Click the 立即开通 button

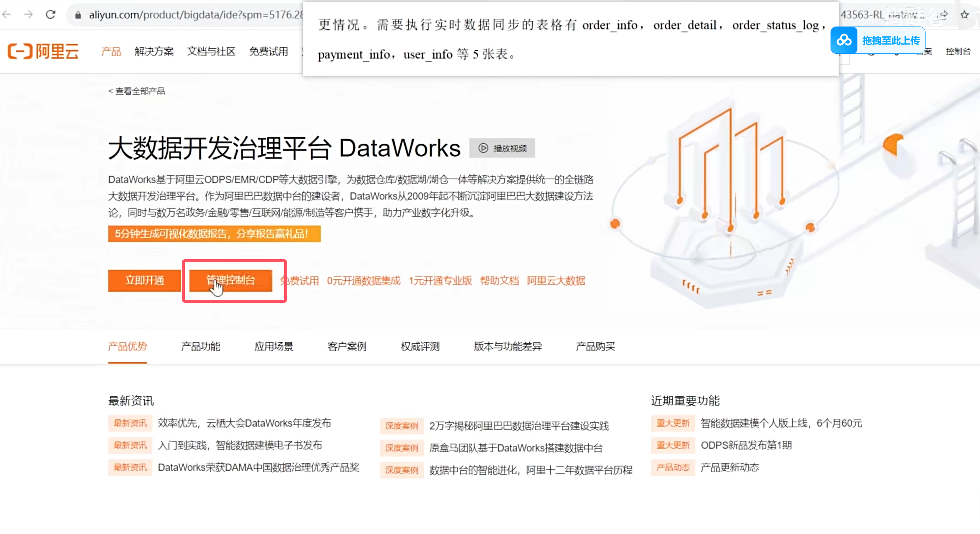coord(145,281)
